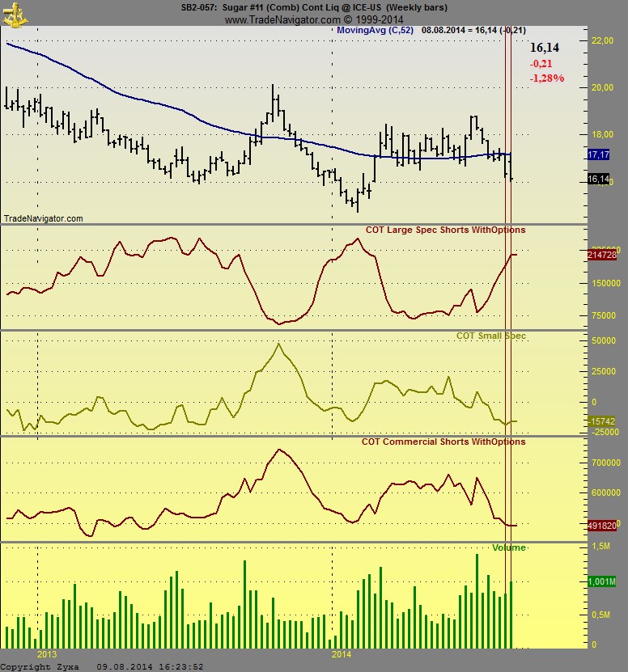Click the 'Copyright Zyxa' footer text
628x672 pixels.
40,667
